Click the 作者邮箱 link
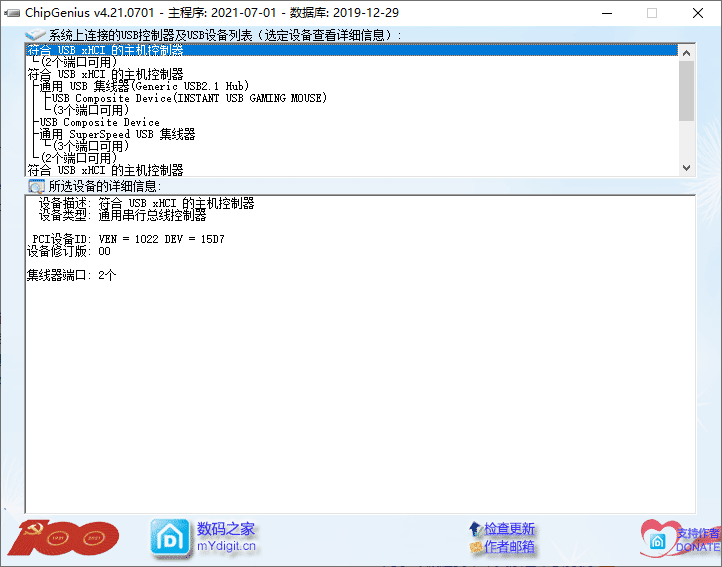The width and height of the screenshot is (722, 567). 509,547
